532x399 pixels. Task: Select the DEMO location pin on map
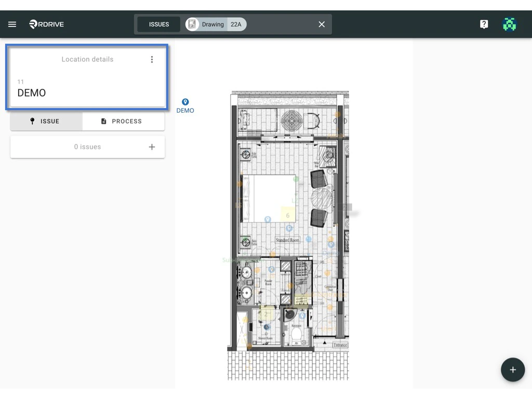coord(185,102)
